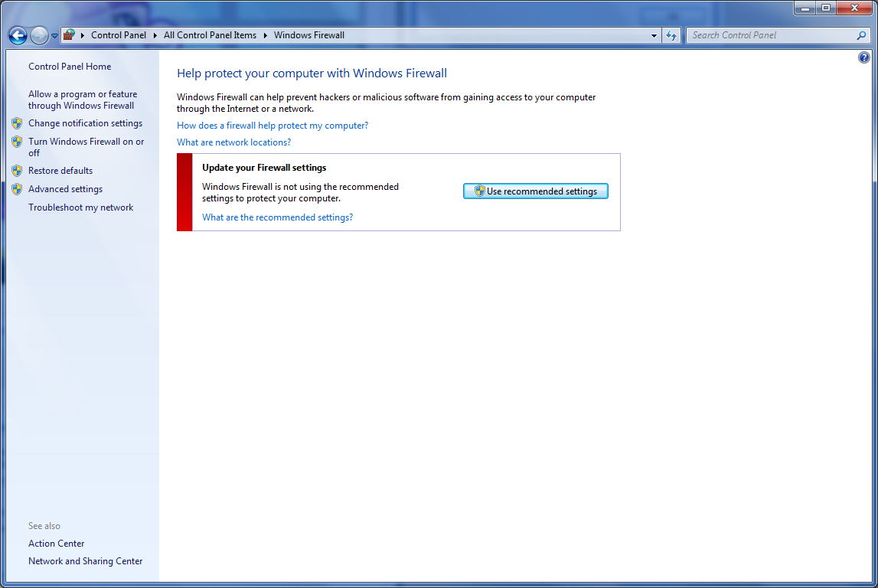Open How does a firewall help link
The height and width of the screenshot is (588, 878).
(x=273, y=126)
